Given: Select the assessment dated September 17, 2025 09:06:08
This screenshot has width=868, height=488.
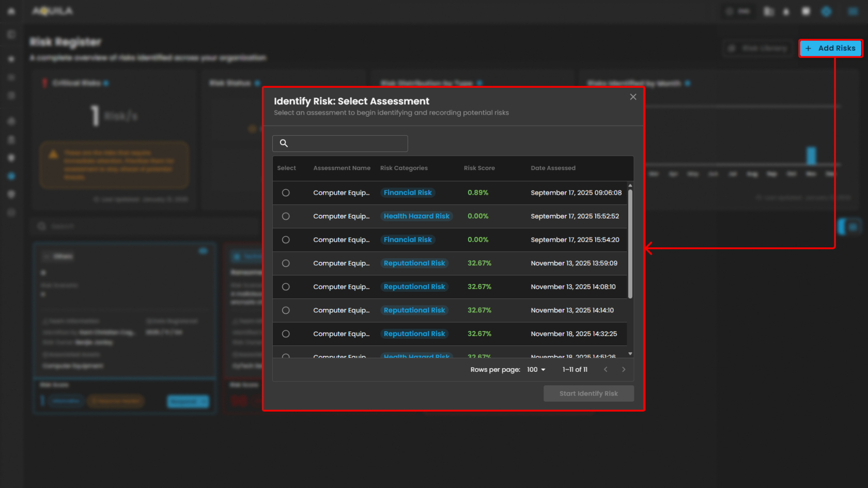Looking at the screenshot, I should pos(286,193).
